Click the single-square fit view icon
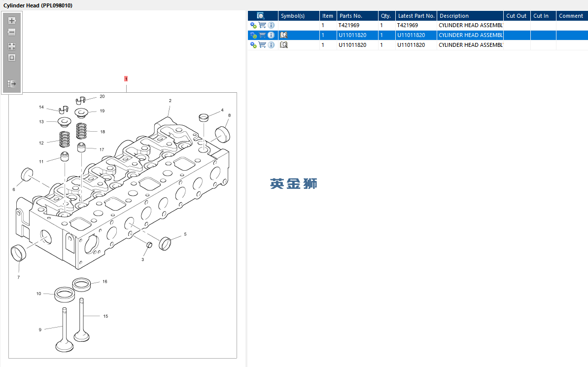 tap(12, 58)
